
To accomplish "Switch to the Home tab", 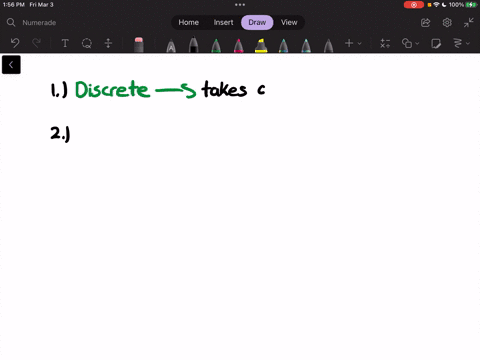I will (188, 22).
